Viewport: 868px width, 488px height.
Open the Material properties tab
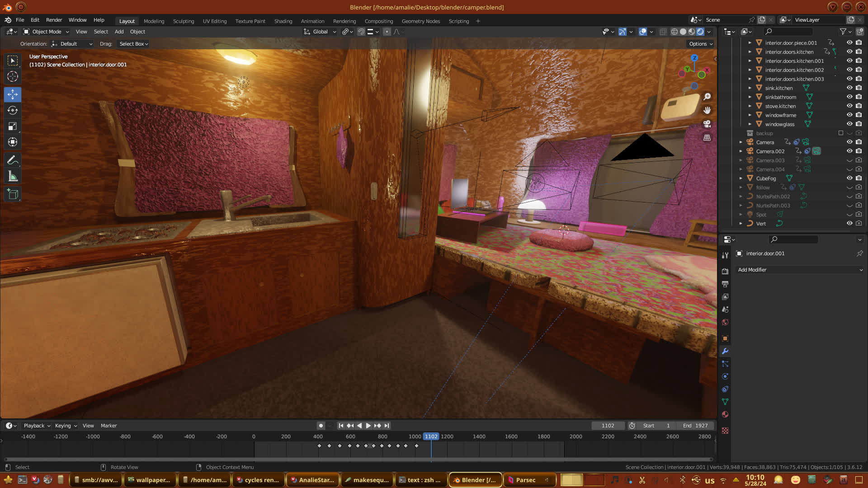click(725, 414)
